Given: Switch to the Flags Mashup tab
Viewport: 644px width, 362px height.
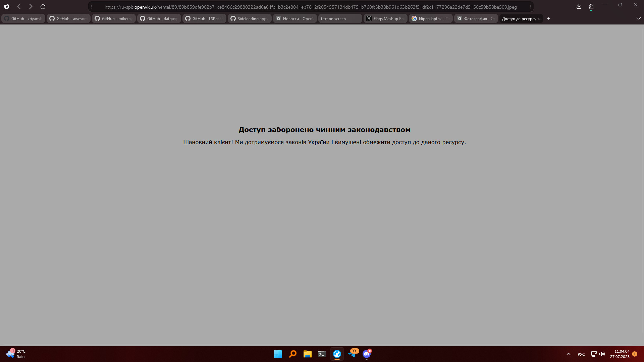Looking at the screenshot, I should click(385, 19).
